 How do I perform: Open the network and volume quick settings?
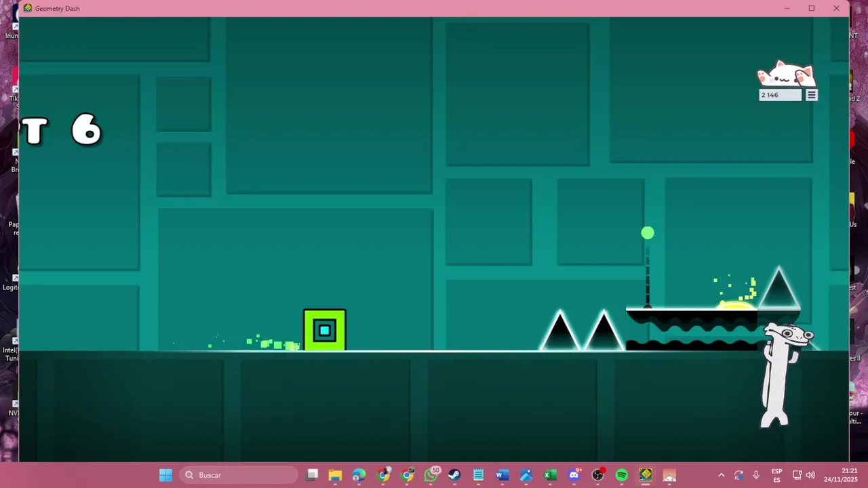[804, 475]
